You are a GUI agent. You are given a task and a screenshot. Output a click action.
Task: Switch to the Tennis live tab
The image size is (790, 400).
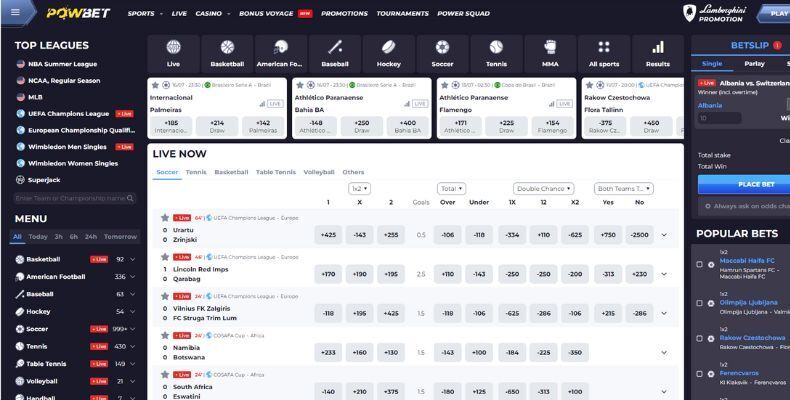coord(196,172)
